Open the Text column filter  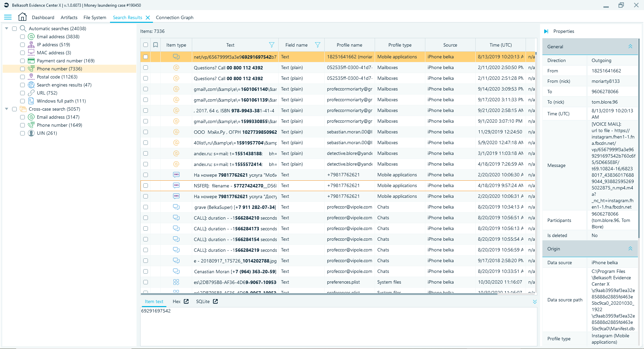coord(272,45)
